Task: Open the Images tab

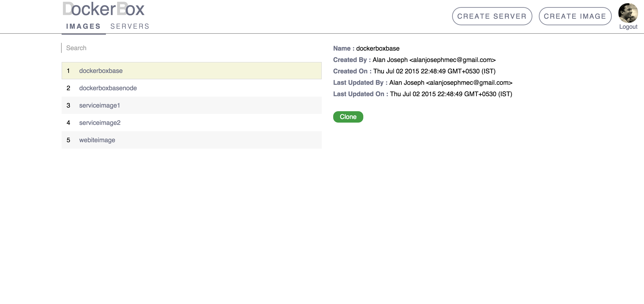Action: click(83, 26)
